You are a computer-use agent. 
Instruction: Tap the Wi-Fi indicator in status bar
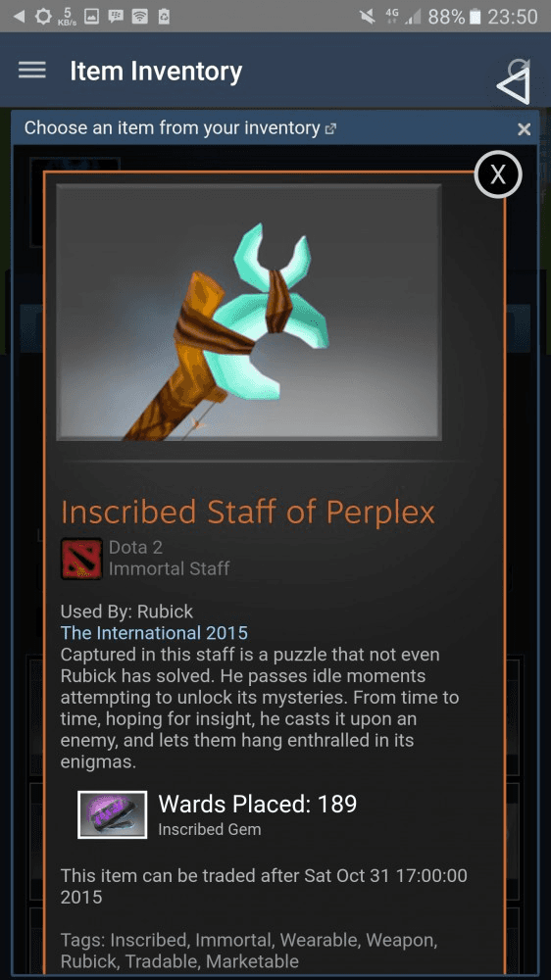click(139, 17)
